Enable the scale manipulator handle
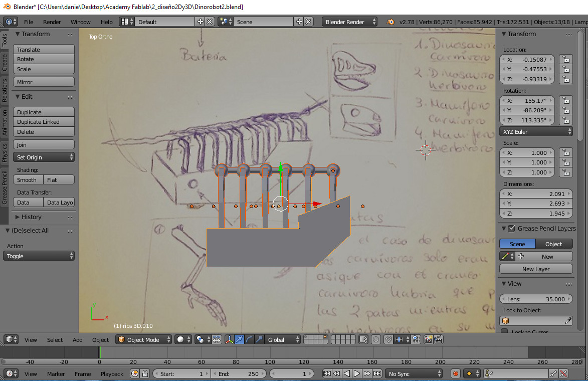The image size is (588, 381). (259, 339)
